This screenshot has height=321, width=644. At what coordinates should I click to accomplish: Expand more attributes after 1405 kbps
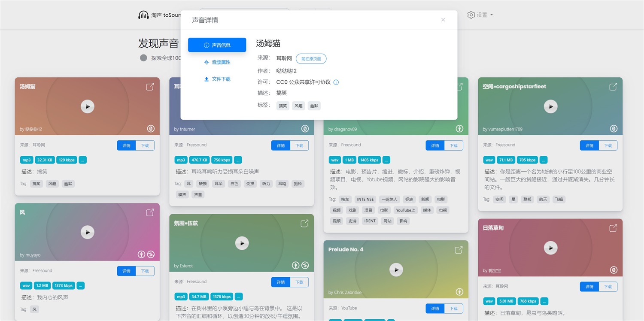coord(386,160)
